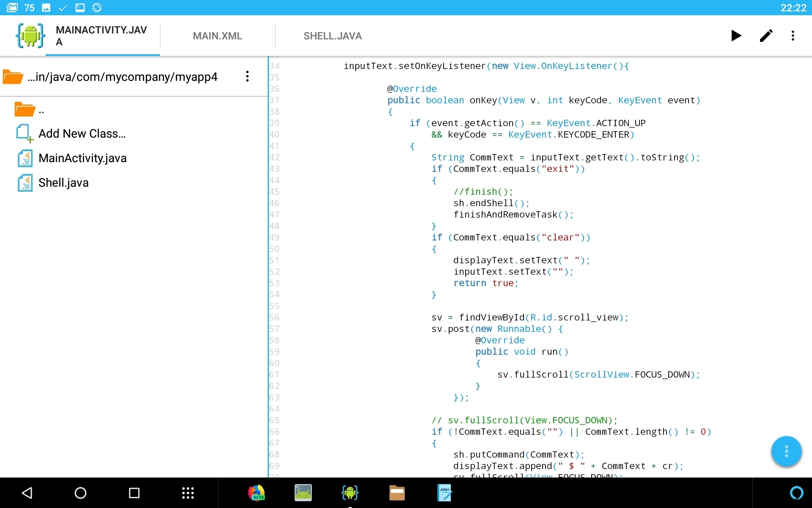Click the displayText.append line
The image size is (812, 508).
click(568, 466)
